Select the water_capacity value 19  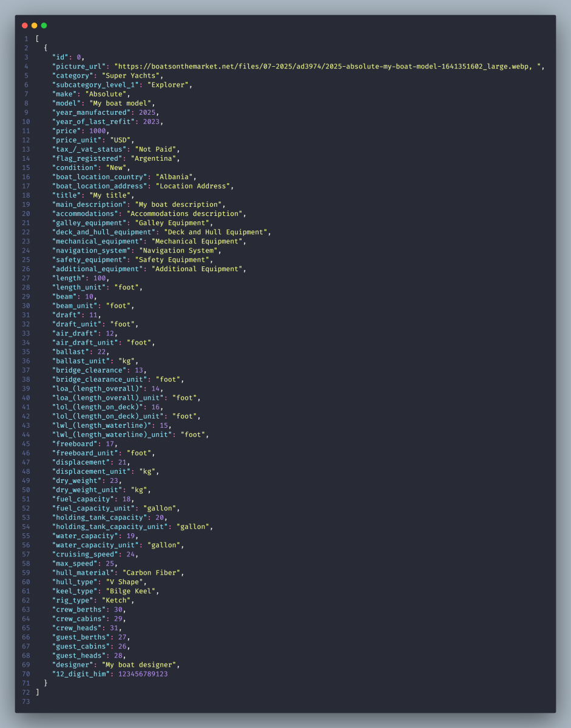coord(131,536)
